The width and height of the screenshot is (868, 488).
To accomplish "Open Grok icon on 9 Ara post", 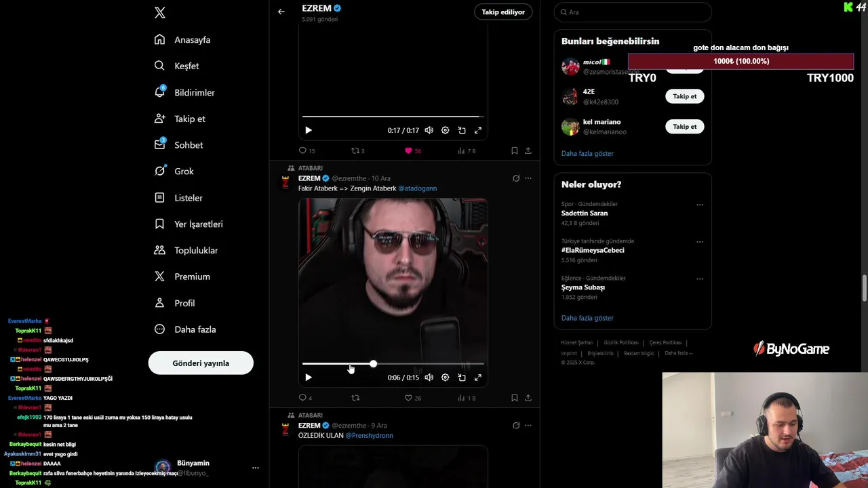I will 516,426.
